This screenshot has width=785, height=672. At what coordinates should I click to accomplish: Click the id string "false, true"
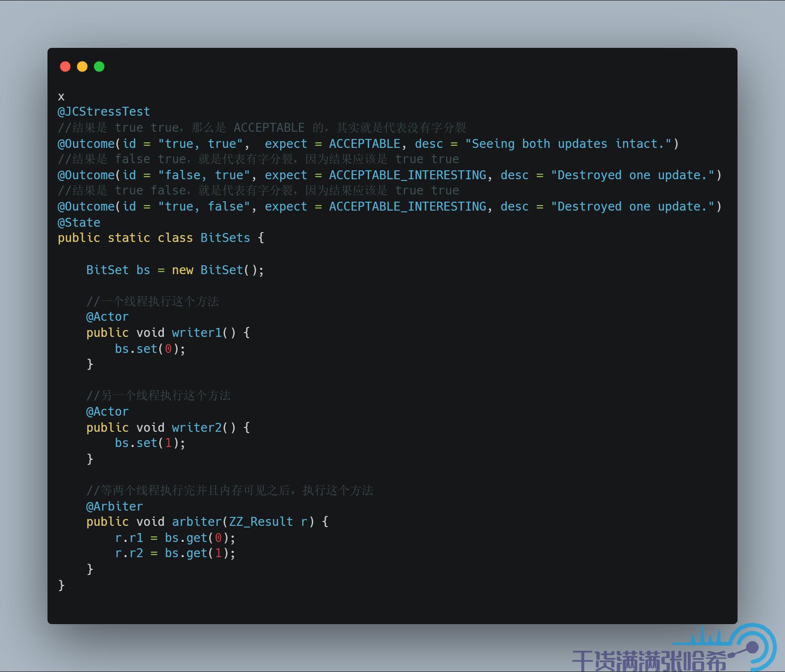(x=207, y=175)
